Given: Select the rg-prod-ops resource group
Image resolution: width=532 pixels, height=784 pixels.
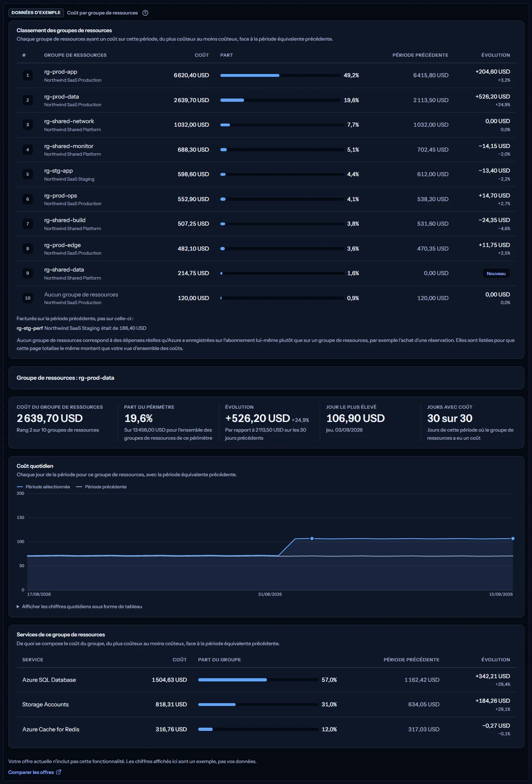Looking at the screenshot, I should [x=266, y=199].
